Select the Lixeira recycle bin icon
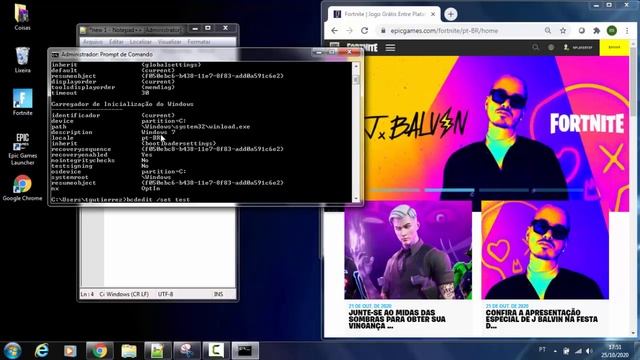 tap(22, 60)
